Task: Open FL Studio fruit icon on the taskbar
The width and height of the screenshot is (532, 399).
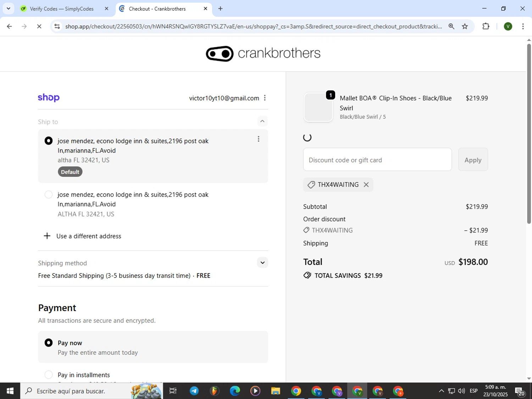Action: tap(214, 391)
